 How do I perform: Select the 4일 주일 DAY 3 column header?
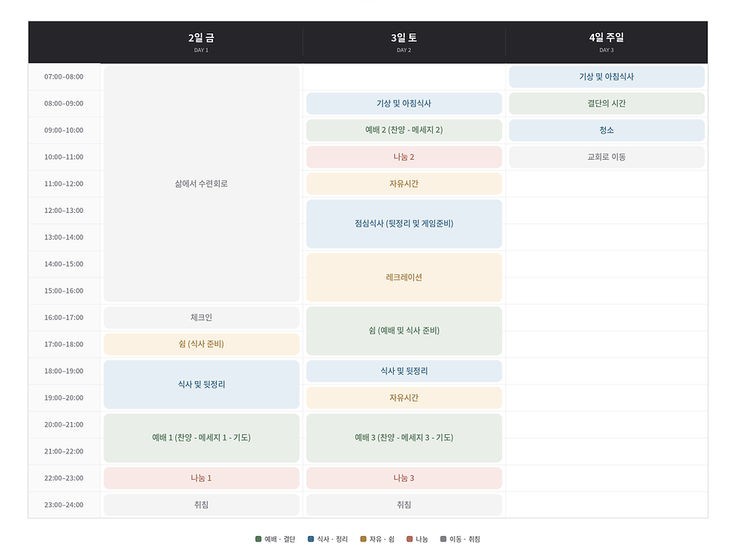[607, 42]
